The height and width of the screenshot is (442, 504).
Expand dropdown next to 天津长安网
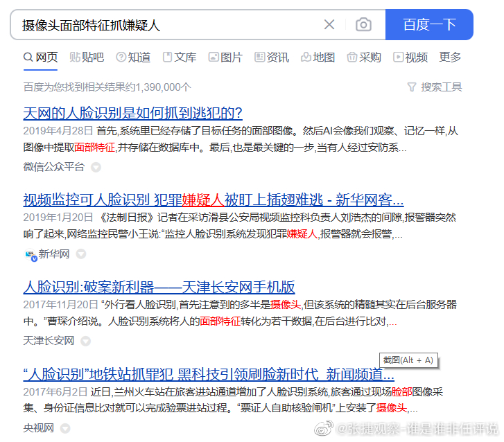pos(85,341)
